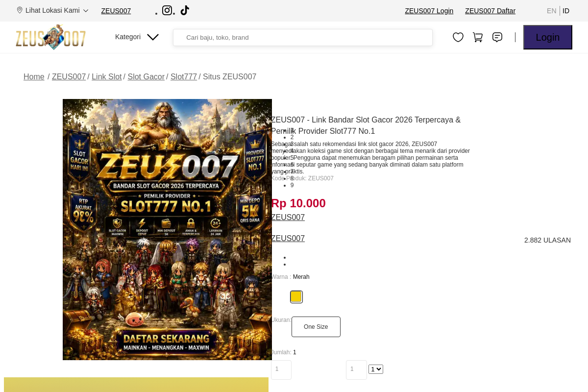Open the chat message icon
Image resolution: width=588 pixels, height=392 pixels.
point(497,37)
